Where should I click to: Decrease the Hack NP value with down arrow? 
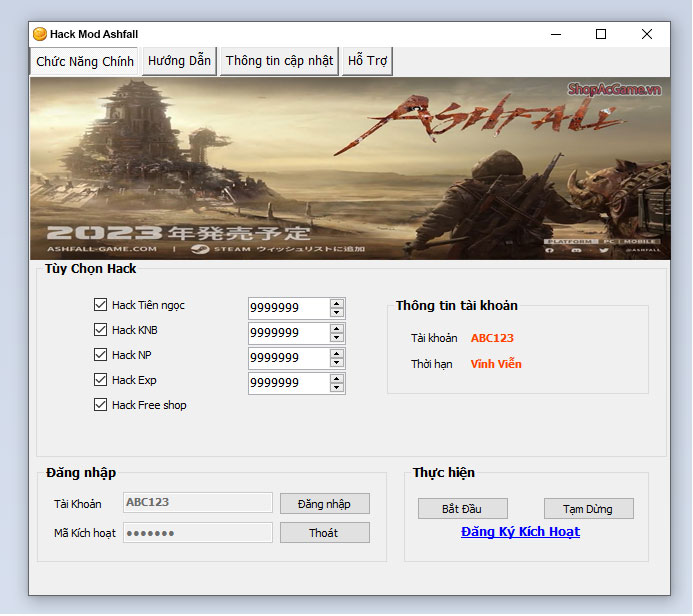[337, 362]
